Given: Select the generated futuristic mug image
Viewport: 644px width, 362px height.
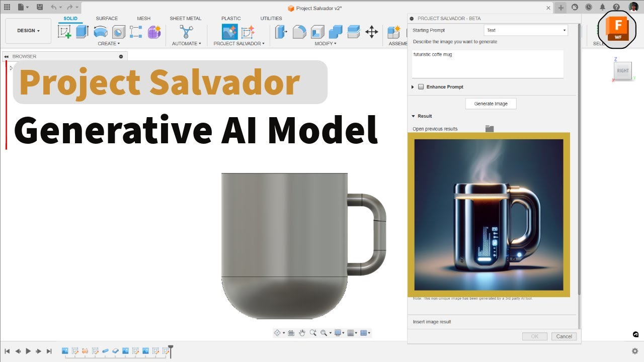Looking at the screenshot, I should pyautogui.click(x=489, y=215).
